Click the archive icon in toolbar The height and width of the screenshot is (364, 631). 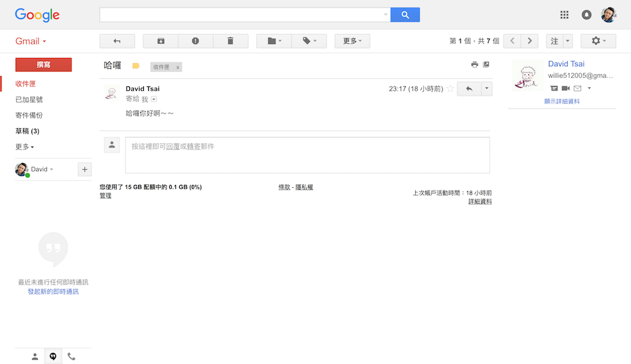[x=160, y=41]
